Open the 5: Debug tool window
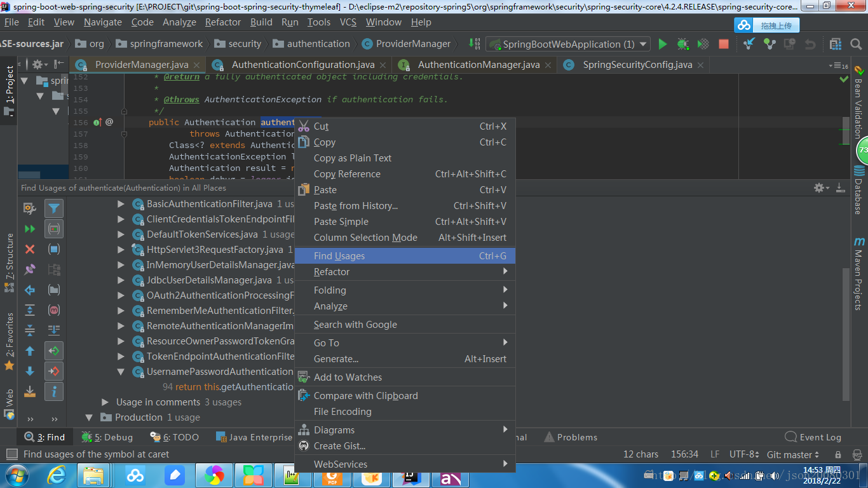868x488 pixels. (107, 437)
